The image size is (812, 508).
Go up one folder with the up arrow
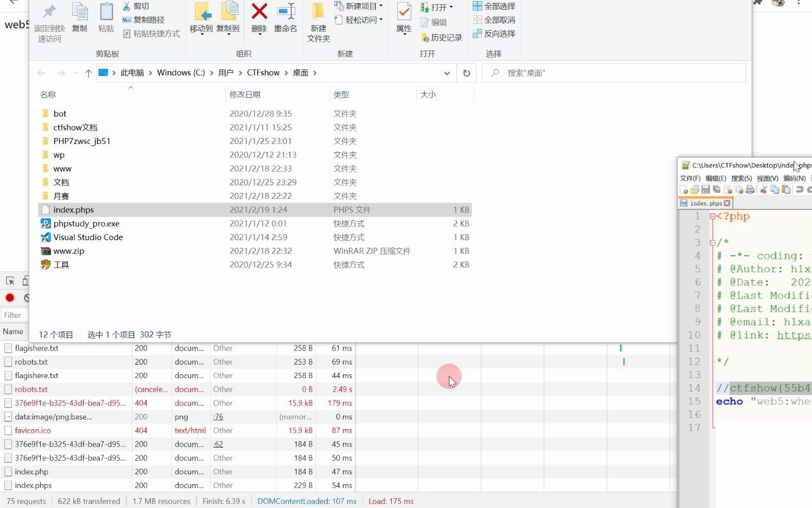click(88, 73)
